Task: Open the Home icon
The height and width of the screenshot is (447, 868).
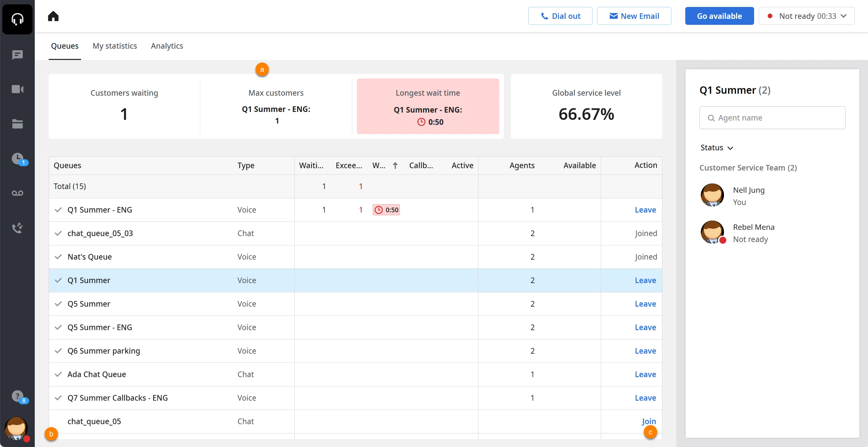Action: coord(53,16)
